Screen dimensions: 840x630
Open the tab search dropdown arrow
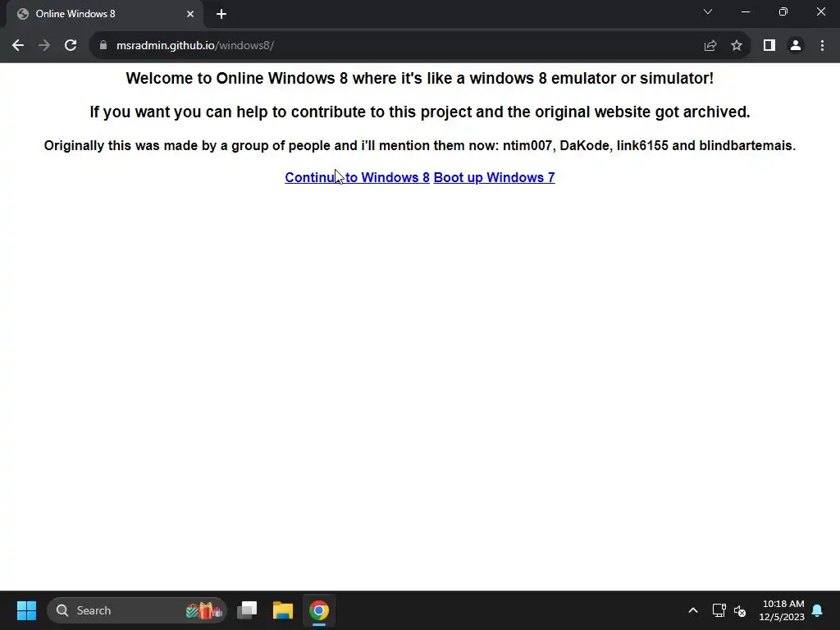(708, 11)
